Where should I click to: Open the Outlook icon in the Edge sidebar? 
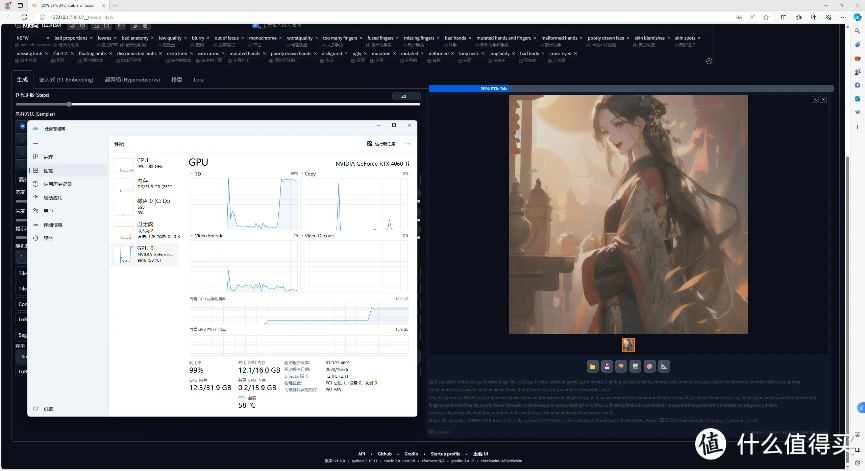[x=857, y=99]
